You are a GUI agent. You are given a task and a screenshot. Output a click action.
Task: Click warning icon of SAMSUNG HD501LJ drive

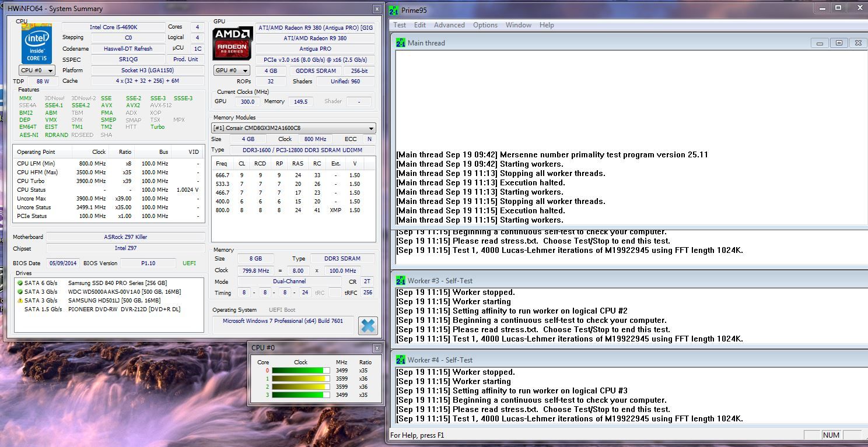pos(20,301)
